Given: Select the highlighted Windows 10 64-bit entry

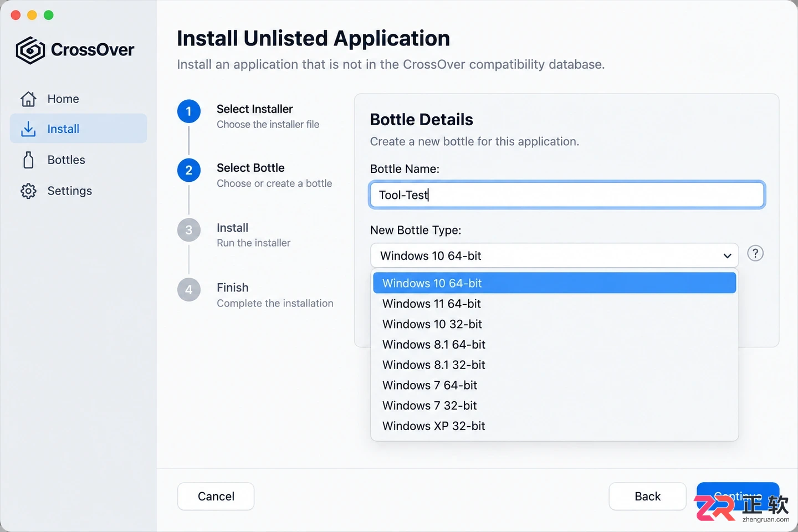Looking at the screenshot, I should tap(555, 283).
